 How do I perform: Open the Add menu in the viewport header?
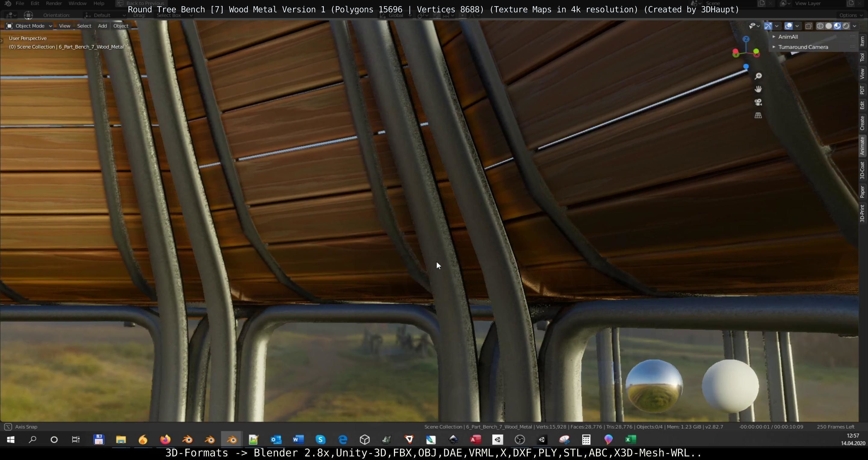102,26
